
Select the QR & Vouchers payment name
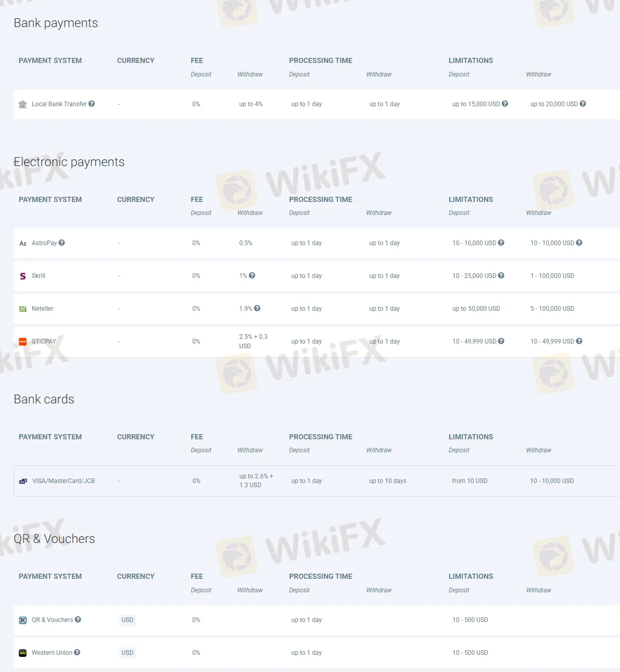coord(53,620)
